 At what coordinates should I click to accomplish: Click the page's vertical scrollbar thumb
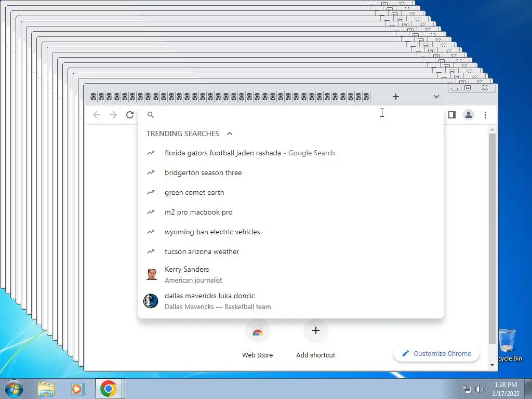click(x=493, y=238)
